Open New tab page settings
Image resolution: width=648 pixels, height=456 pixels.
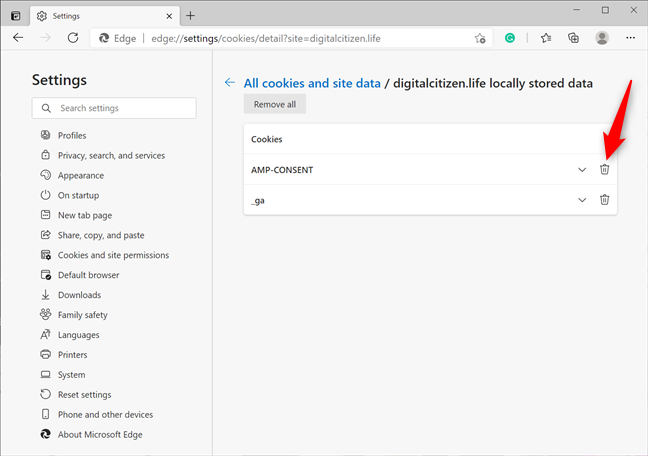(x=85, y=215)
